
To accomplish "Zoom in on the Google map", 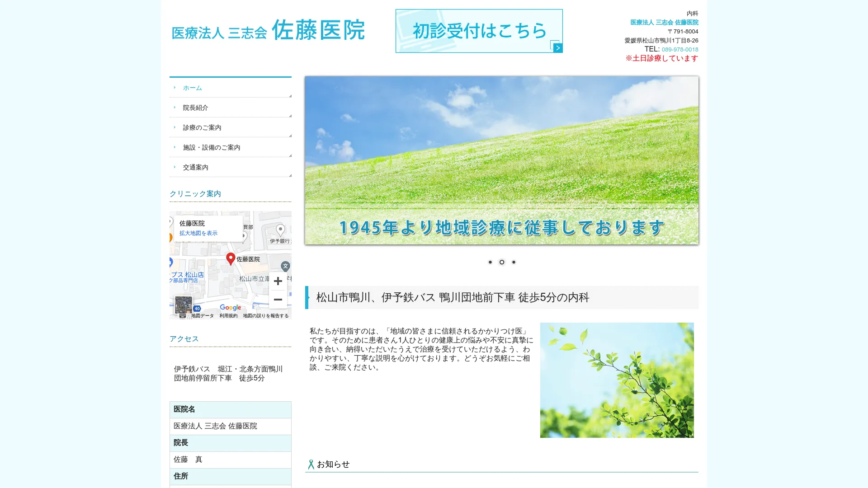I will (x=278, y=281).
